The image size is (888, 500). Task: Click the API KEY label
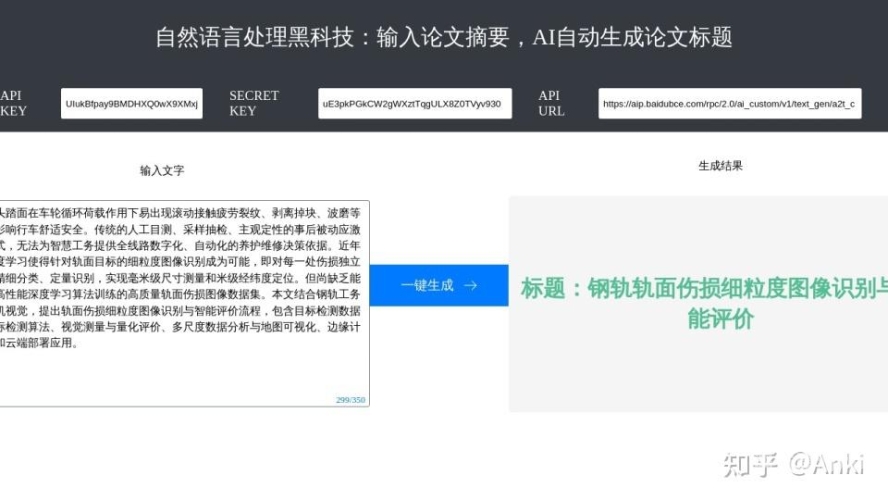tap(13, 103)
